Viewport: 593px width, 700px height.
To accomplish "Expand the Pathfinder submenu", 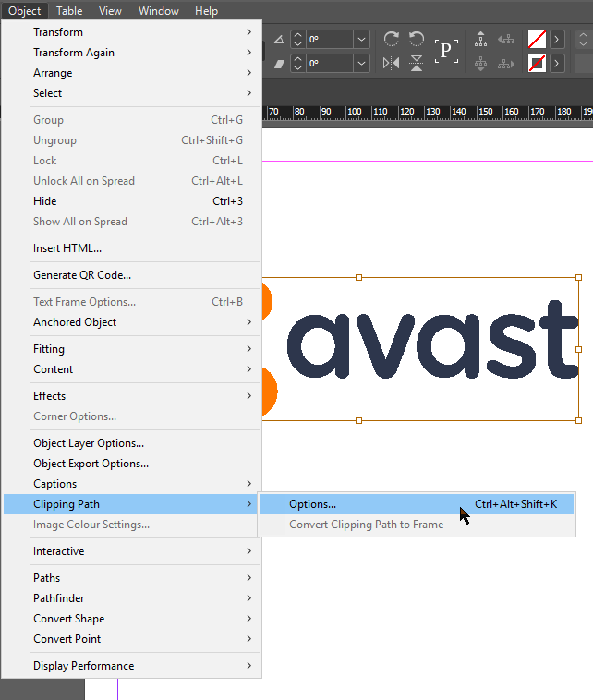I will point(131,598).
